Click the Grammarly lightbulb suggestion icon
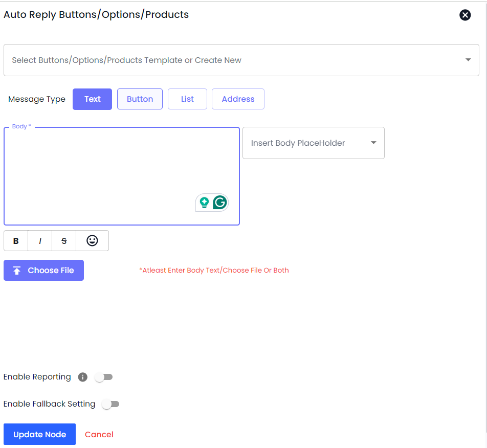 (205, 203)
